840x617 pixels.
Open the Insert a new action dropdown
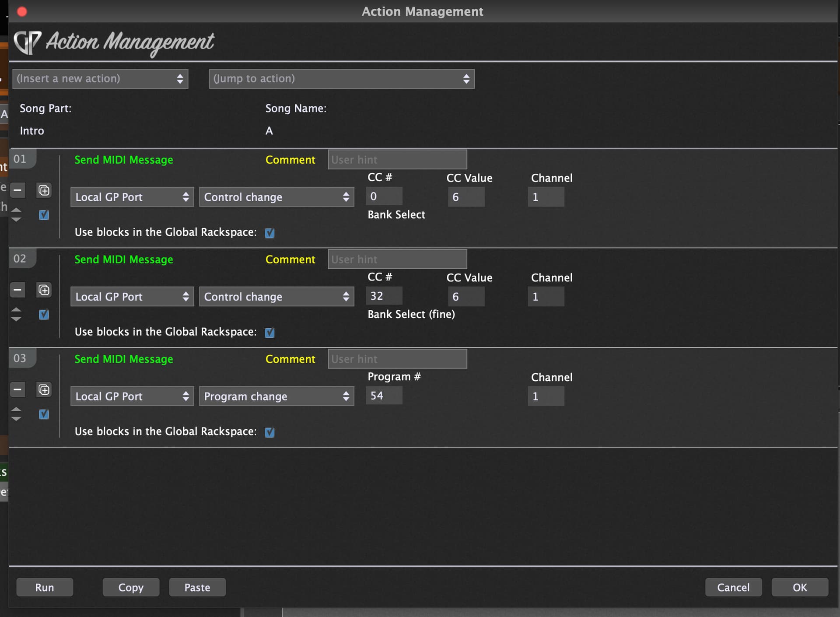[x=100, y=79]
